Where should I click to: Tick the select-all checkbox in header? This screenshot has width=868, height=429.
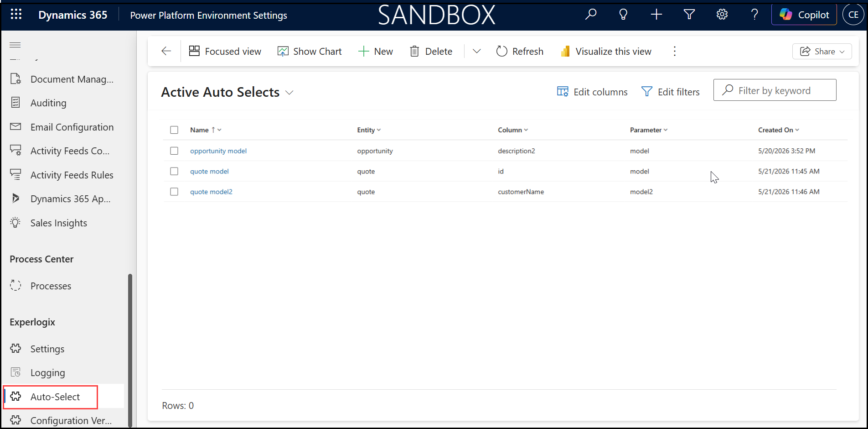click(x=174, y=130)
